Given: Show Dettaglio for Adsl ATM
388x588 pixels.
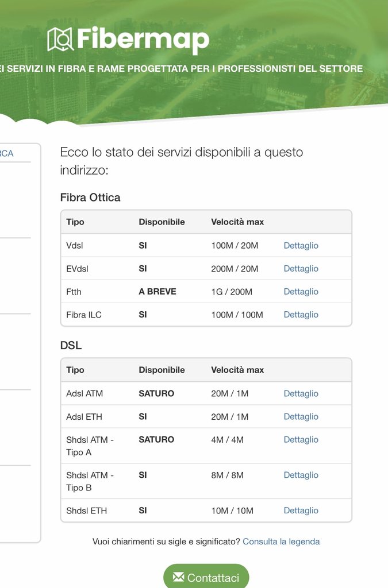Looking at the screenshot, I should tap(301, 394).
